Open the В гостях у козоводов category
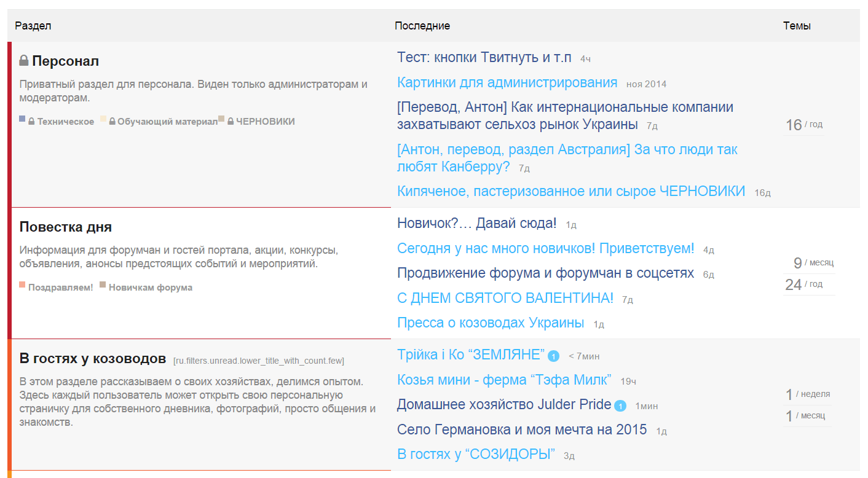The width and height of the screenshot is (868, 478). click(x=93, y=358)
